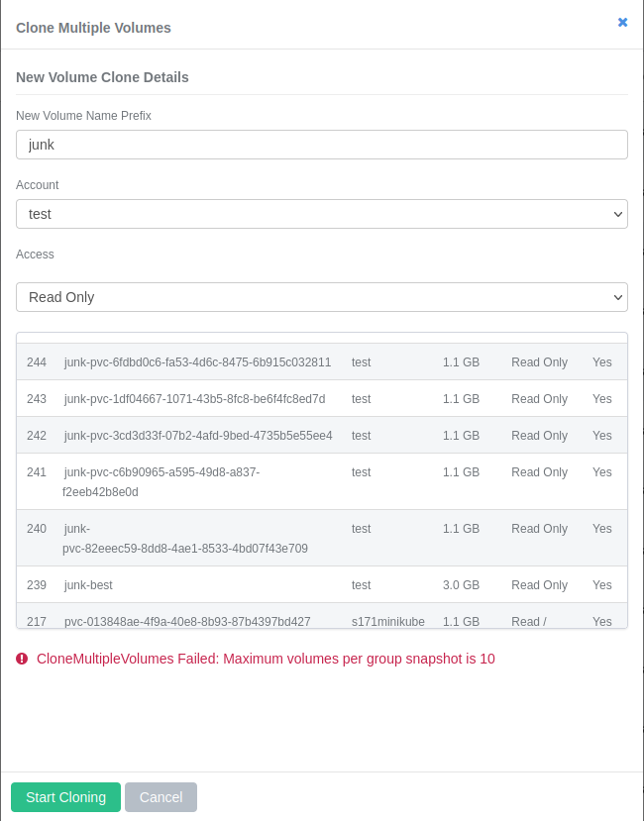Click the Yes value in row 241

602,472
